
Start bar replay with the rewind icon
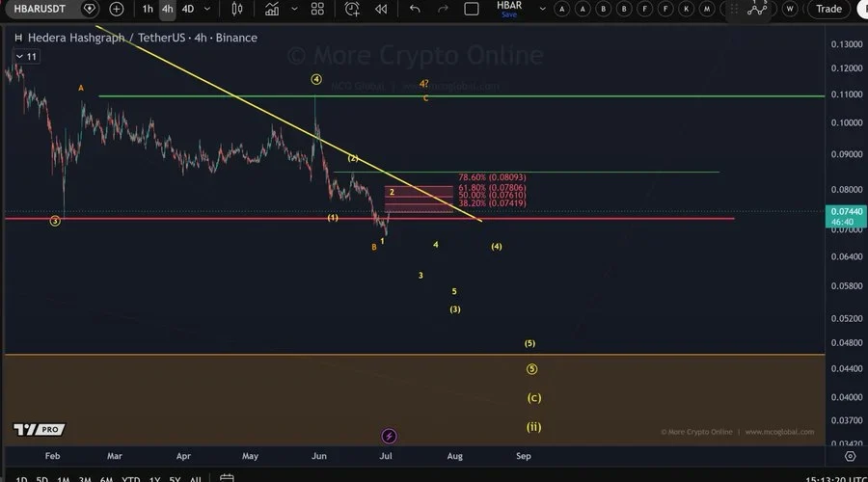(381, 9)
